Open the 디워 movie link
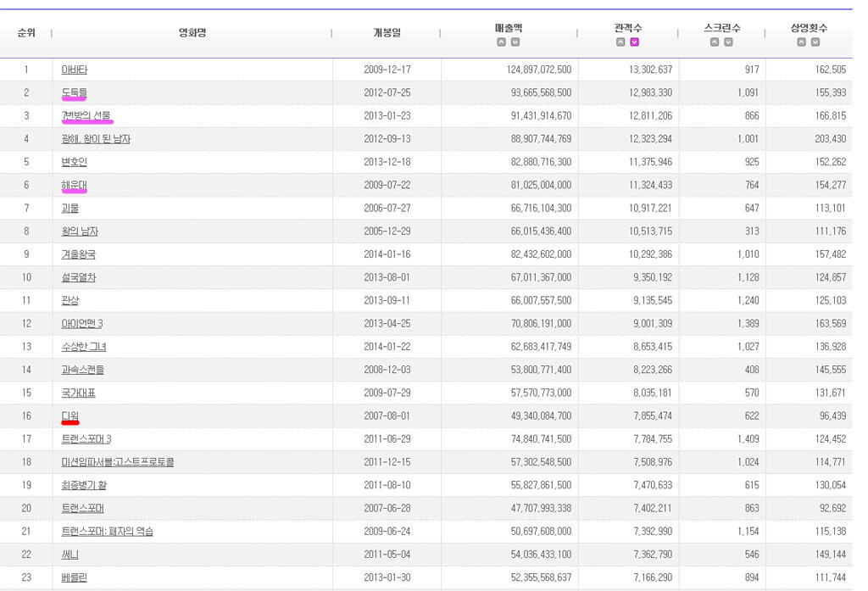 70,415
